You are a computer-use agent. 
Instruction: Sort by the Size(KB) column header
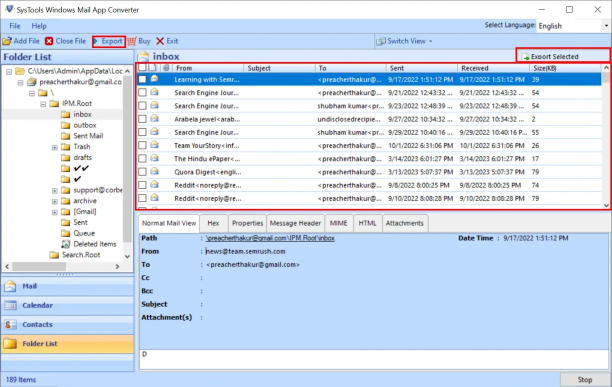coord(566,68)
